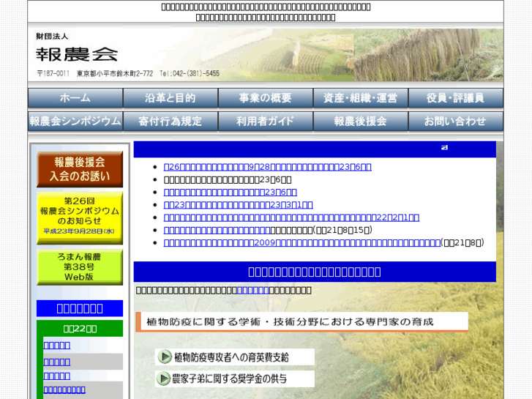
Task: Open news link containing 2009
Action: 302,243
